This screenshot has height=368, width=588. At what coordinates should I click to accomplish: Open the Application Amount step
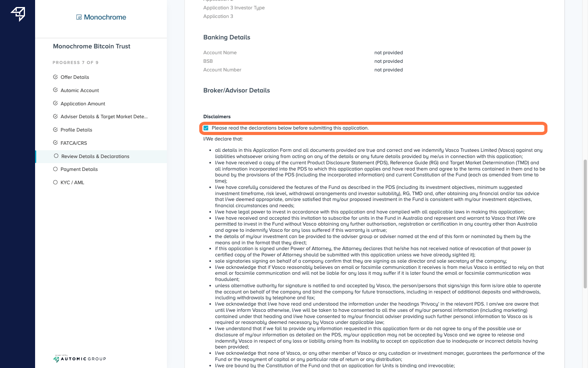pyautogui.click(x=83, y=104)
